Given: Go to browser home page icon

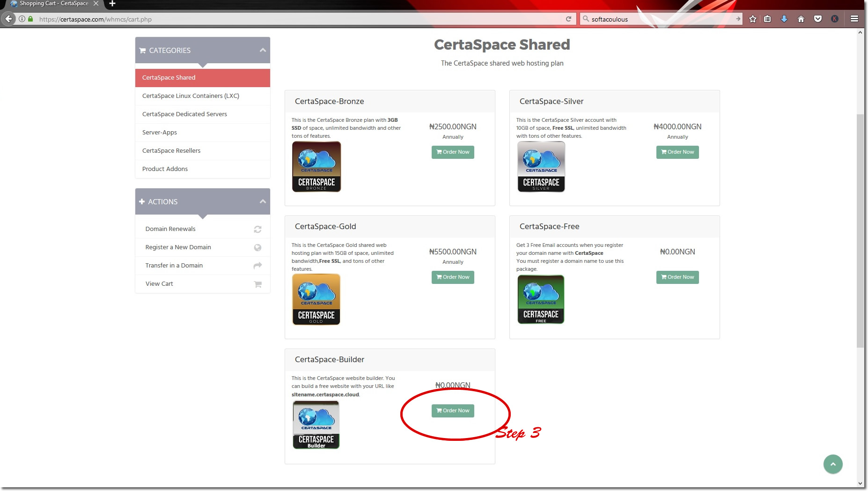Looking at the screenshot, I should (x=801, y=19).
